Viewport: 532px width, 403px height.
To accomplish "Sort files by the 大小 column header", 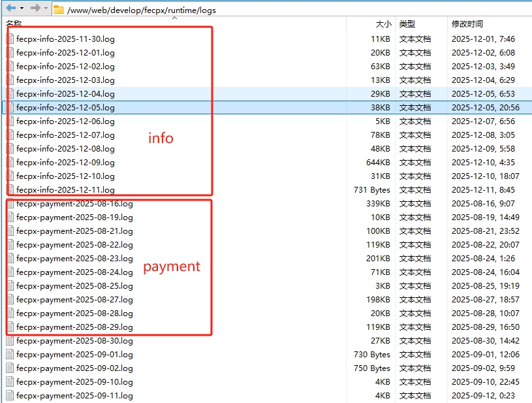I will 383,24.
